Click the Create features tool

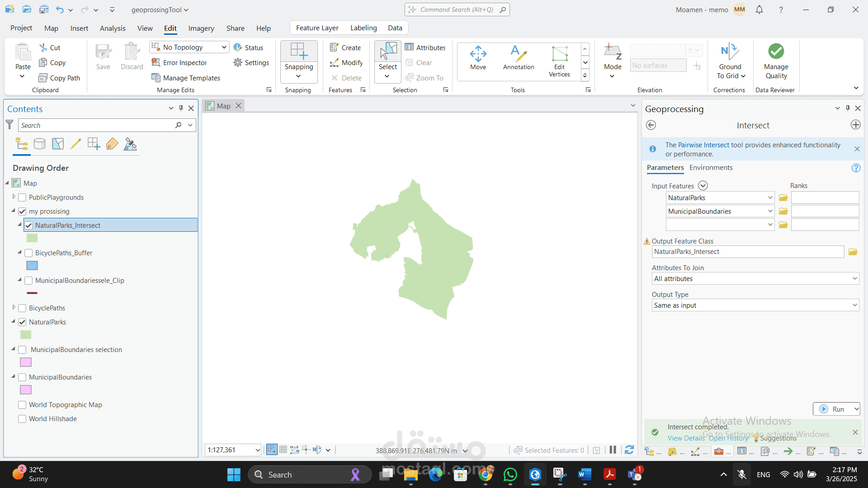click(x=345, y=47)
